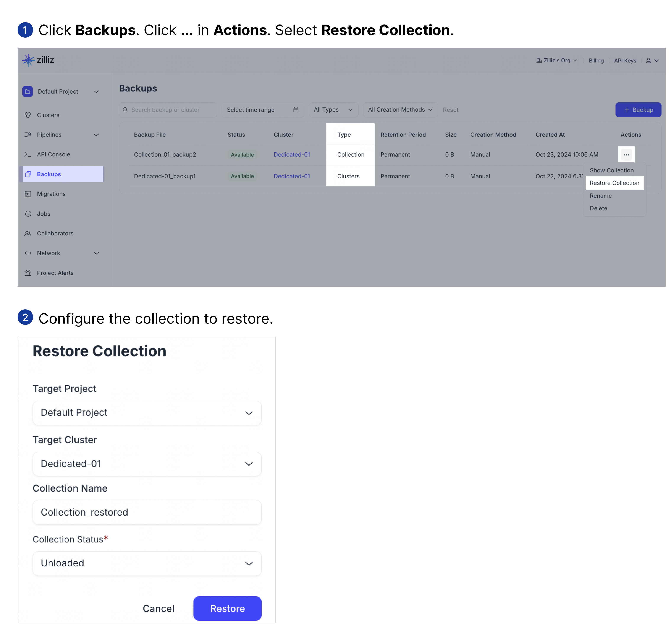Screen dimensions: 671x644
Task: Click the API Console prompt icon
Action: coord(28,154)
